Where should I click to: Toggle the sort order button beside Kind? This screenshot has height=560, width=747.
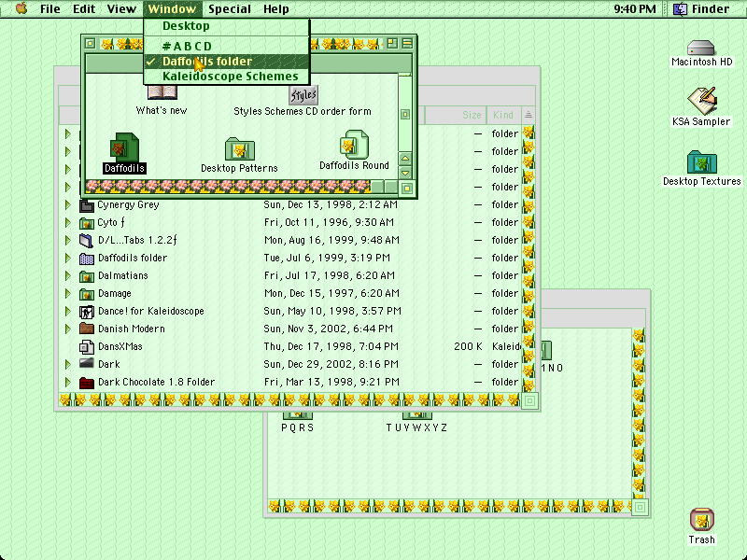pos(529,115)
